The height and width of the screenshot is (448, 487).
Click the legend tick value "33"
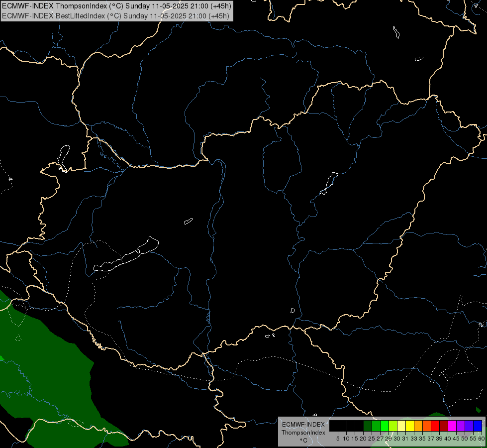point(414,439)
